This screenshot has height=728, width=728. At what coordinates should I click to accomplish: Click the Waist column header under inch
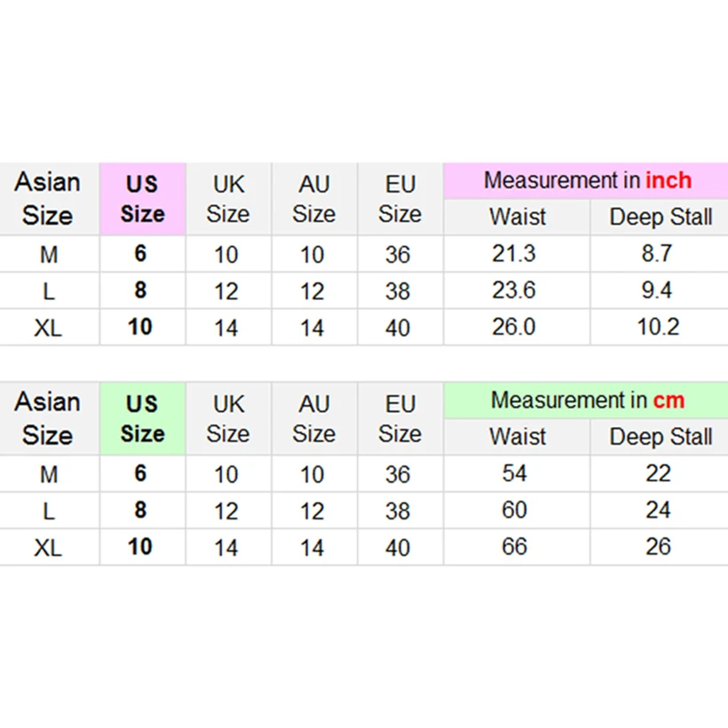(x=517, y=218)
